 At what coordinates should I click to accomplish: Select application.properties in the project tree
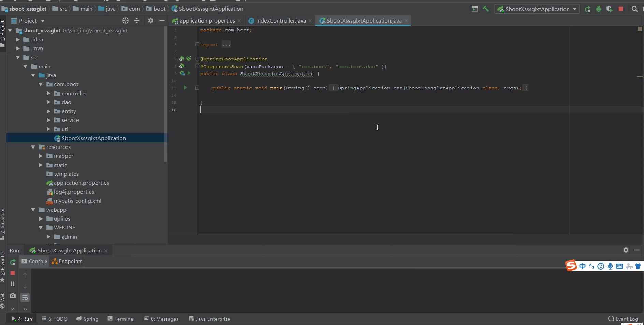click(81, 183)
